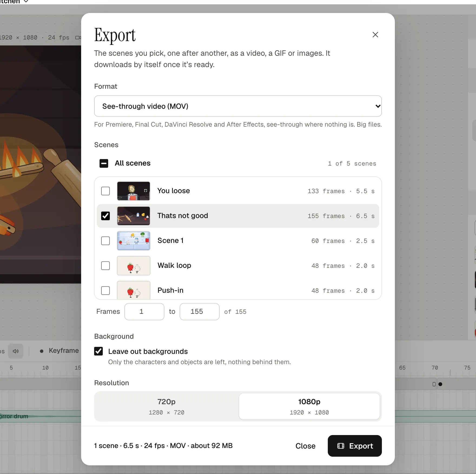The height and width of the screenshot is (474, 476).
Task: Click the Close button in the dialog footer
Action: point(305,446)
